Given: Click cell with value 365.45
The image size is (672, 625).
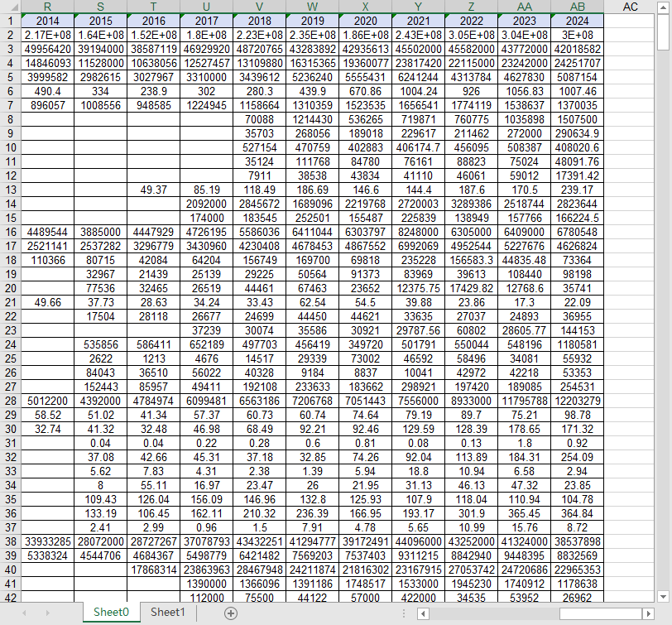Looking at the screenshot, I should click(524, 513).
